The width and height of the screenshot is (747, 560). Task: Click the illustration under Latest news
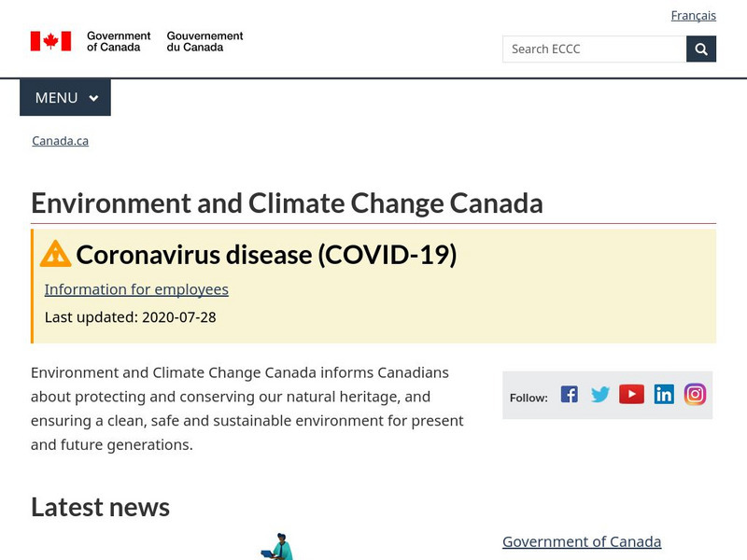tap(277, 547)
